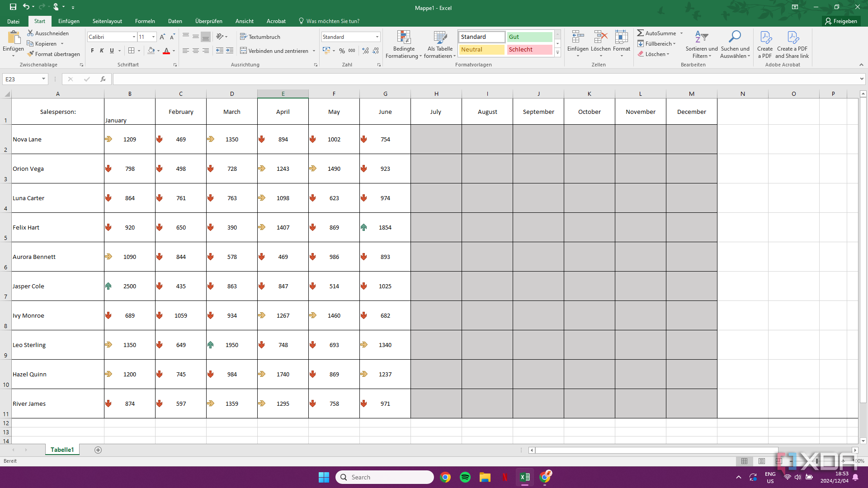Toggle the Neutral cell style preset

(481, 49)
